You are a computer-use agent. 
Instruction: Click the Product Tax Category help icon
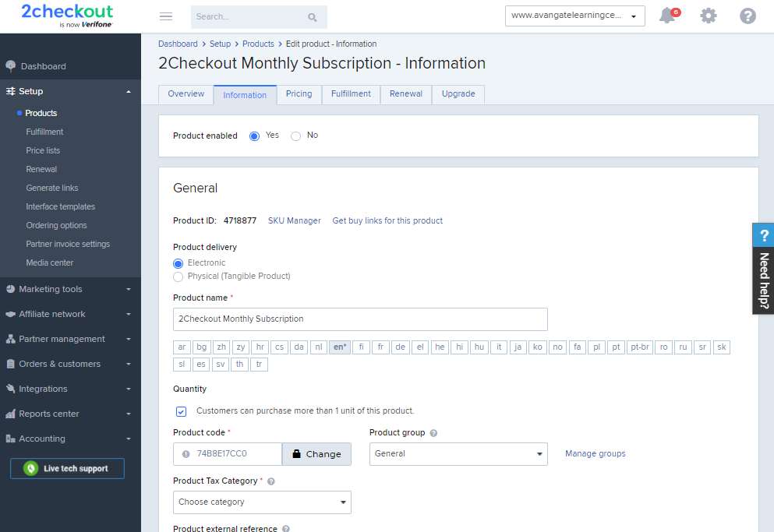point(271,481)
